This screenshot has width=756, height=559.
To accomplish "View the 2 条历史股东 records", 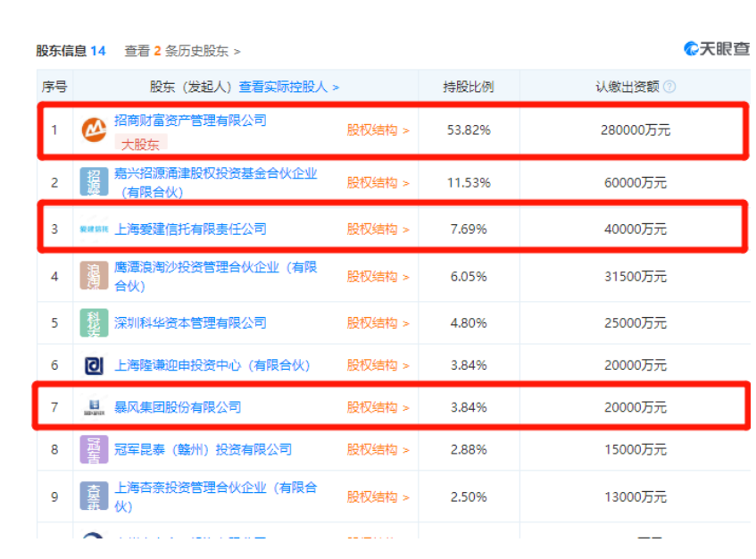I will [182, 51].
